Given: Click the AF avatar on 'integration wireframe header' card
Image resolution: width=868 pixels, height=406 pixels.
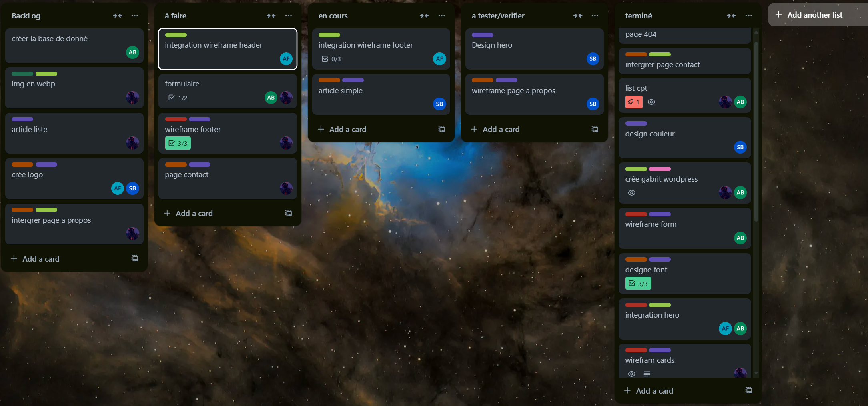Looking at the screenshot, I should [x=286, y=59].
